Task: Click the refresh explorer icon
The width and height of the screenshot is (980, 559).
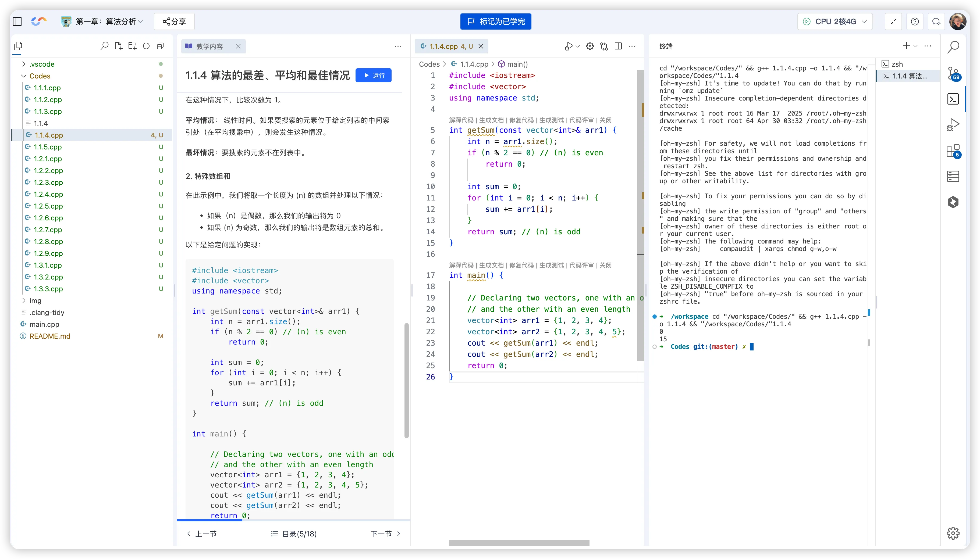Action: (146, 46)
